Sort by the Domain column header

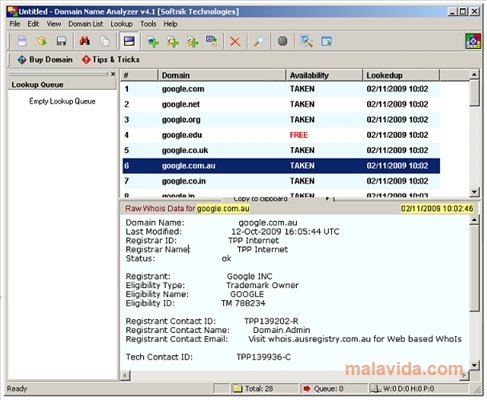point(222,75)
